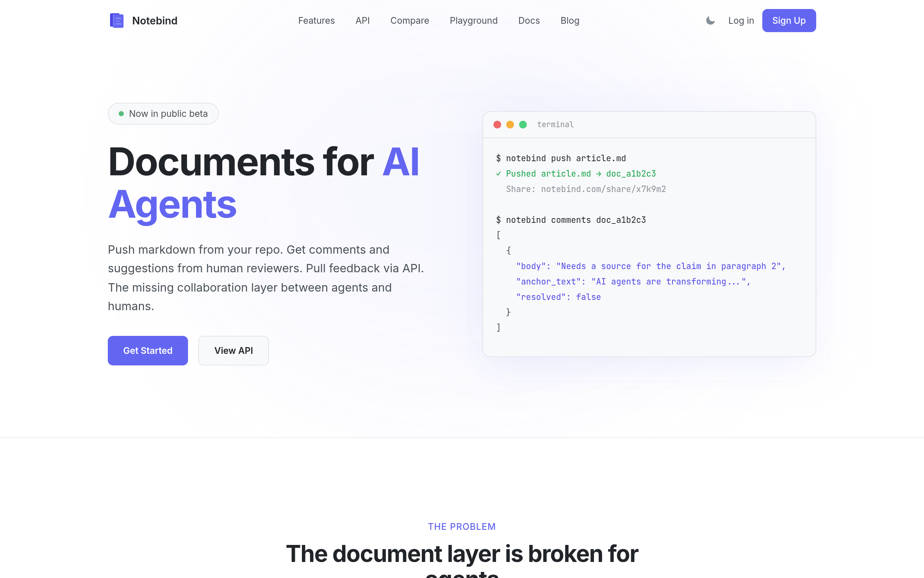Viewport: 924px width, 578px height.
Task: Click the red terminal window dot
Action: click(x=497, y=125)
